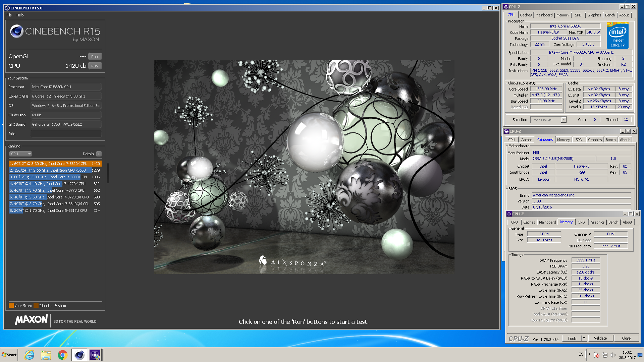644x362 pixels.
Task: Open Caches tab in top CPU-Z window
Action: (526, 15)
